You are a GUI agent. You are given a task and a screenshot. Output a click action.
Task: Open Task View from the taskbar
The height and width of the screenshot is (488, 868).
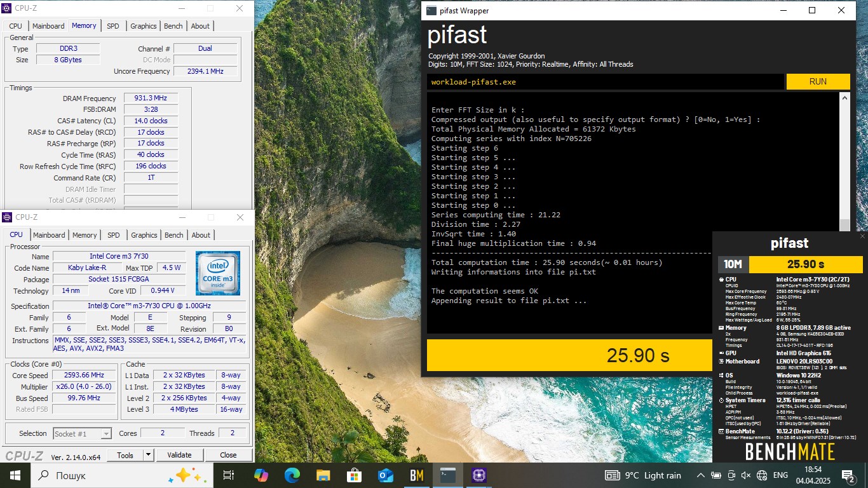pyautogui.click(x=229, y=475)
